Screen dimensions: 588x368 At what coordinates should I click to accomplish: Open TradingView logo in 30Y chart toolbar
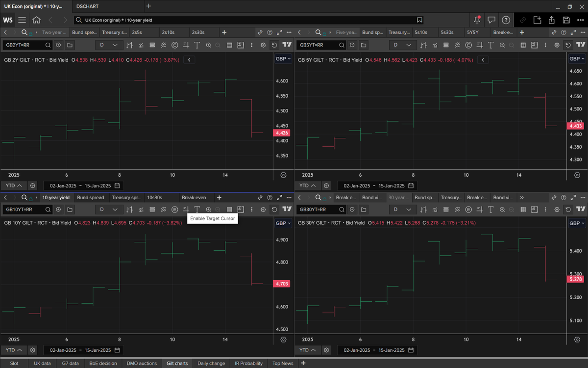[581, 210]
